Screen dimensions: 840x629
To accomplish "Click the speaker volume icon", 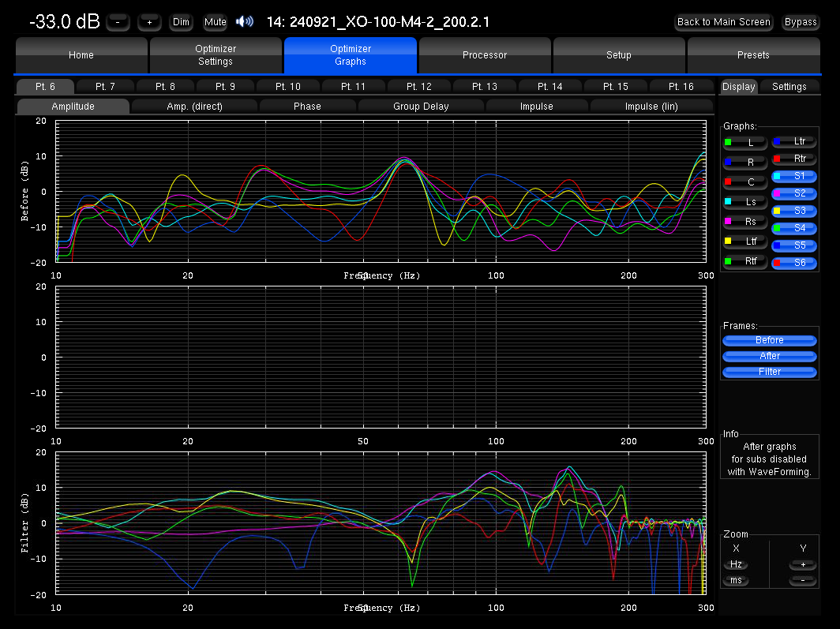I will point(245,21).
